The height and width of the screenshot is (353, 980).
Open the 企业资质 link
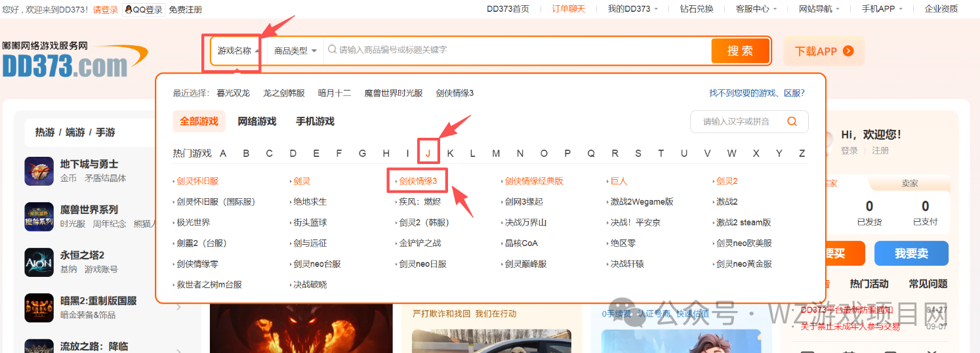[x=941, y=9]
